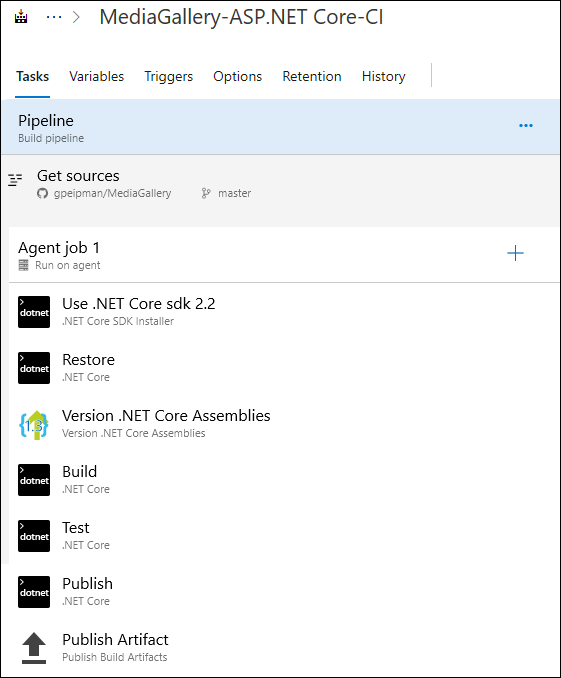Switch to the Tasks tab

[32, 77]
